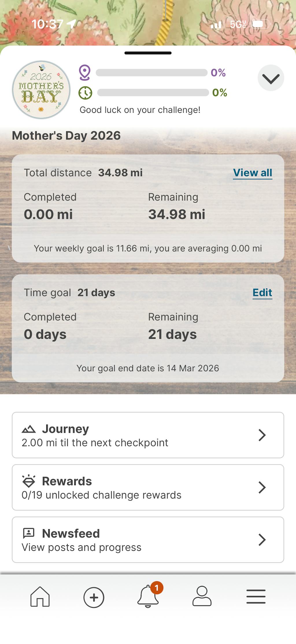This screenshot has width=296, height=644.
Task: Tap the Home icon in bottom navigation
Action: coord(40,597)
